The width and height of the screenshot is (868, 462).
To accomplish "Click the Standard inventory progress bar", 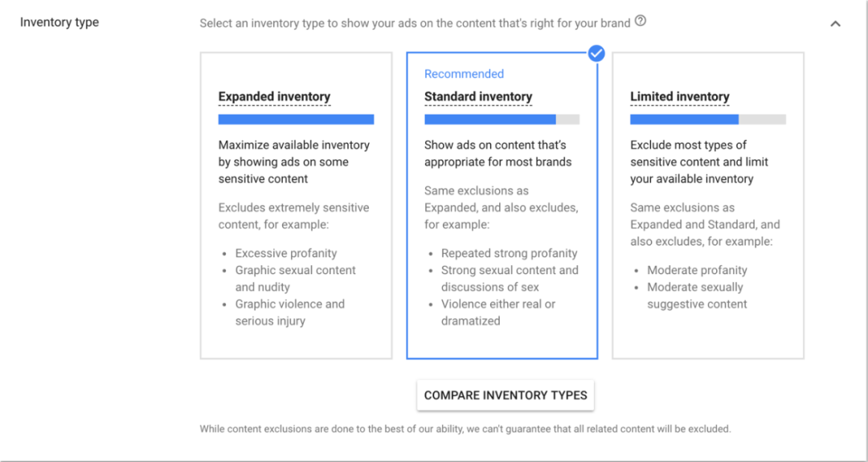I will click(502, 120).
